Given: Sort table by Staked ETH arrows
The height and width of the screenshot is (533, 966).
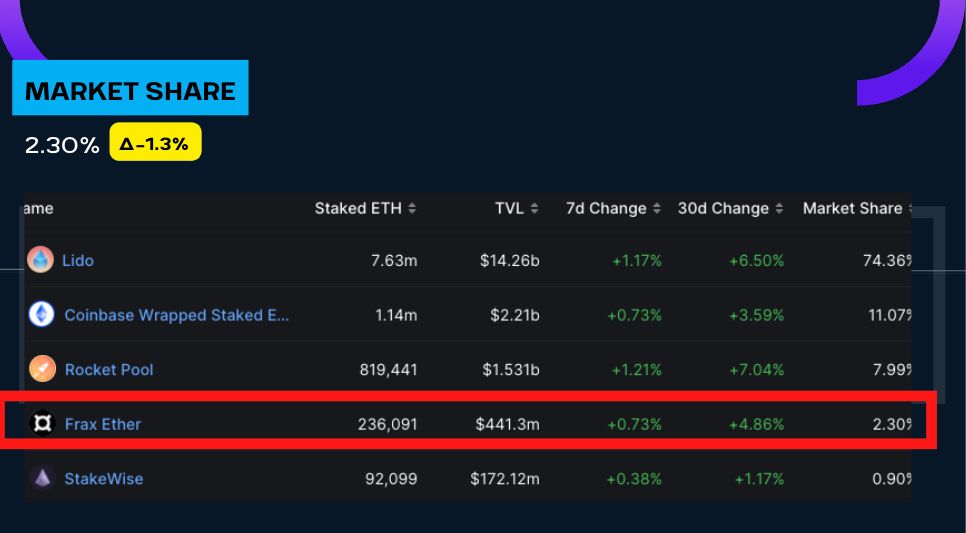Looking at the screenshot, I should click(x=412, y=209).
